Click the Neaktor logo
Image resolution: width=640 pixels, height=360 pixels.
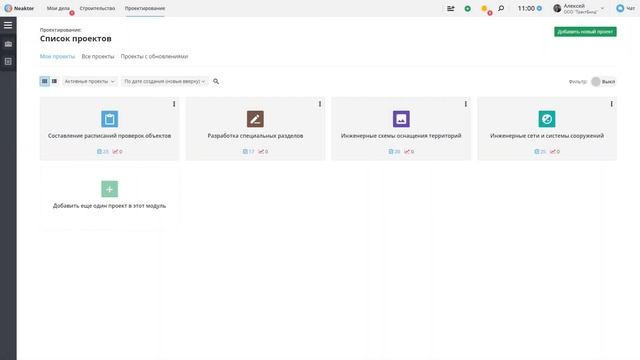(x=19, y=8)
